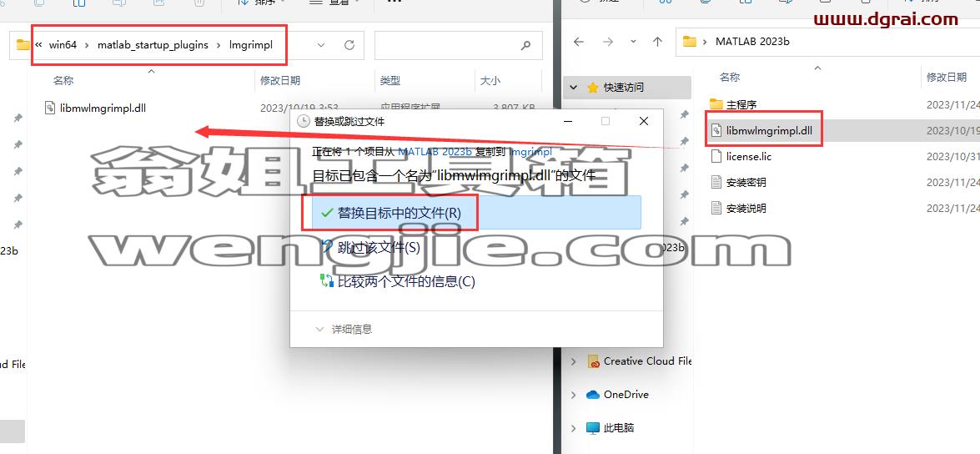Expand breadcrumb chevron before MATLAB 2023b

click(706, 42)
